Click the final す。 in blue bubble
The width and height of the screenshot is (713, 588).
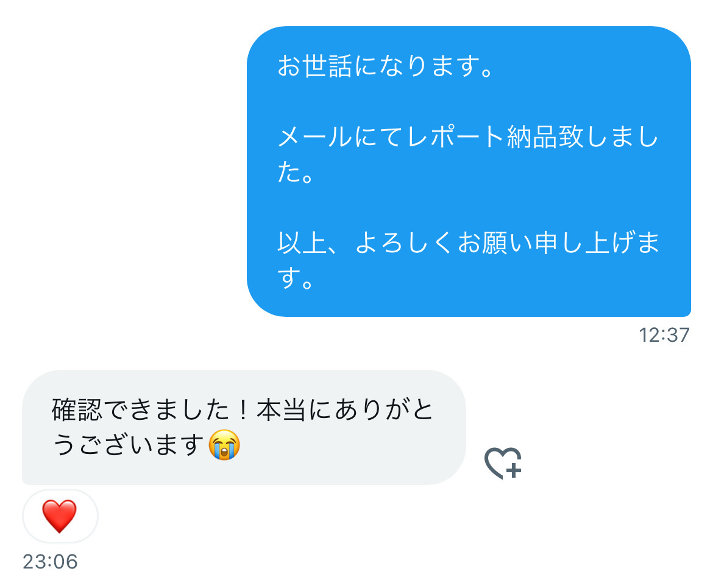[x=296, y=278]
